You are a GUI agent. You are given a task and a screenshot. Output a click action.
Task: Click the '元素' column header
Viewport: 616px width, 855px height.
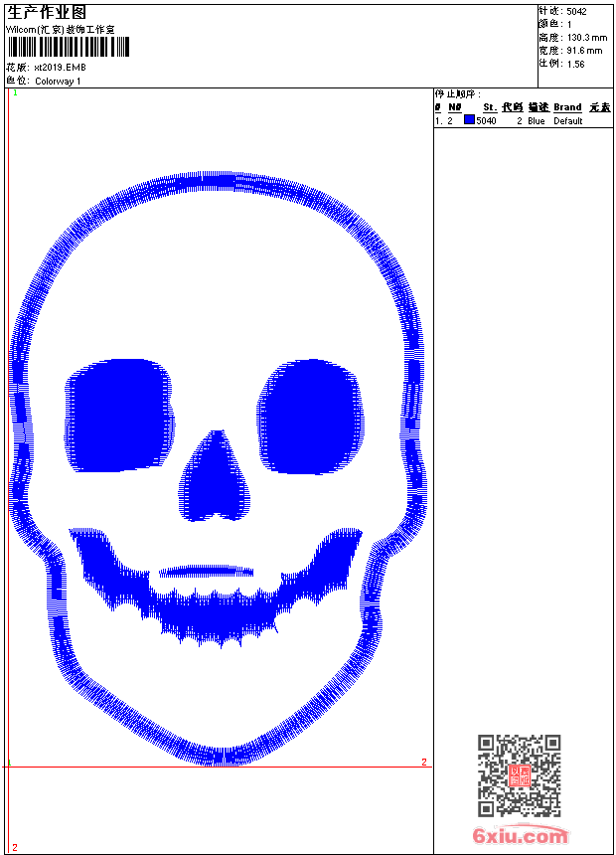(x=600, y=107)
